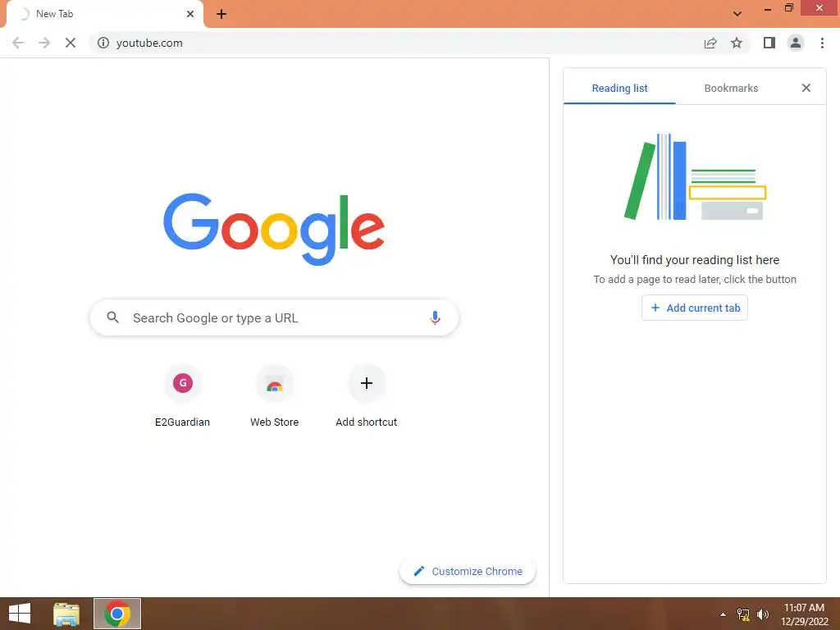Open File Explorer from taskbar
Viewport: 840px width, 630px height.
66,614
